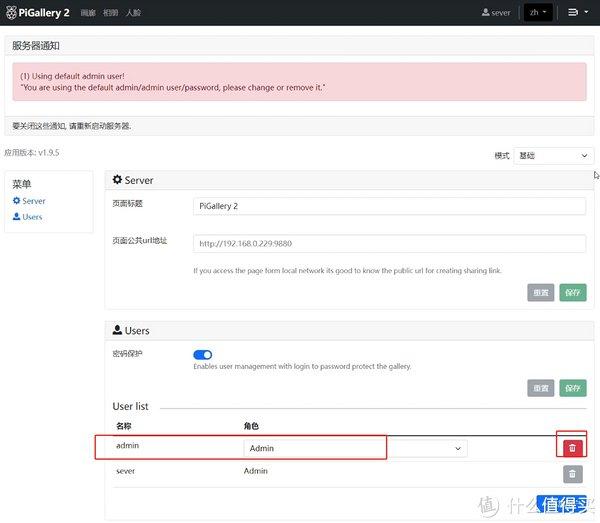Image resolution: width=600 pixels, height=523 pixels.
Task: Click the Users section person icon
Action: 117,330
